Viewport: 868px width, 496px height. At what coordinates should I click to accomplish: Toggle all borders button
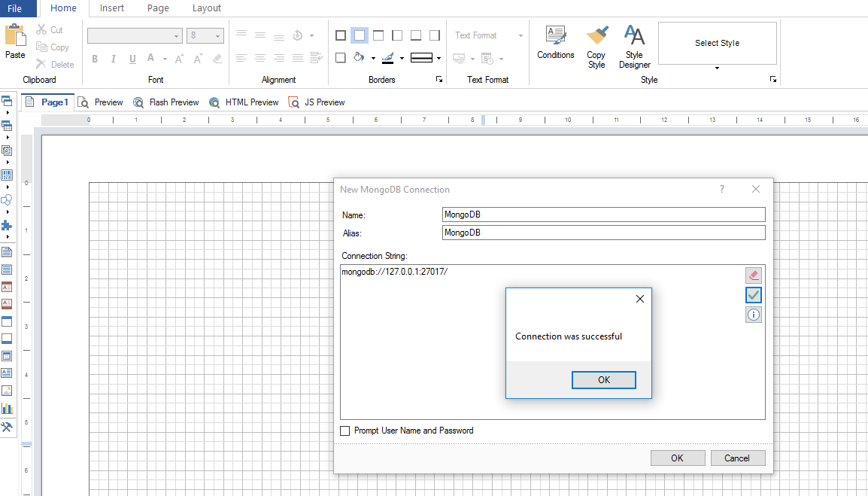pyautogui.click(x=341, y=35)
